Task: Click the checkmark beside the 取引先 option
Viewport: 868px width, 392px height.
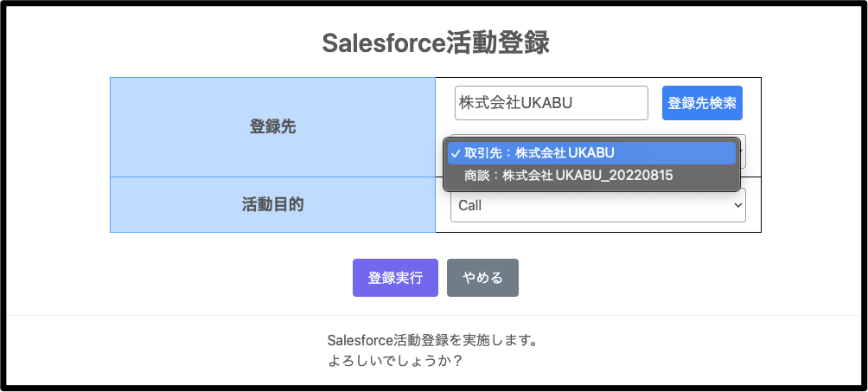Action: [x=455, y=153]
